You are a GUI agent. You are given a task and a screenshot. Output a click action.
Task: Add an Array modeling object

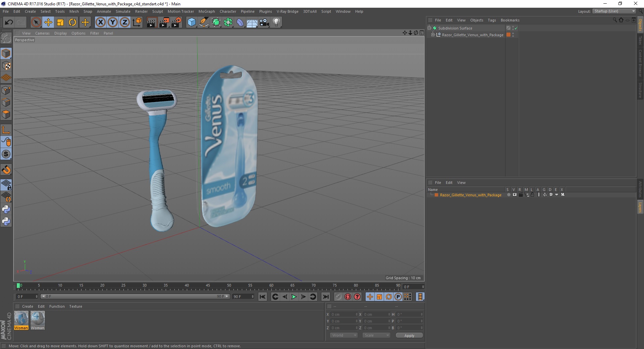tap(228, 22)
